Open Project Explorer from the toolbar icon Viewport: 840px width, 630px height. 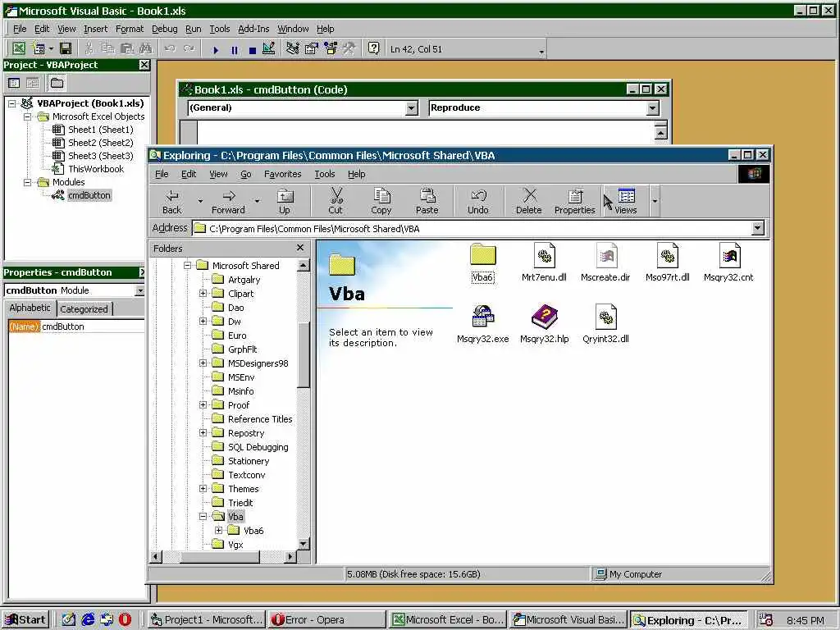(x=293, y=48)
